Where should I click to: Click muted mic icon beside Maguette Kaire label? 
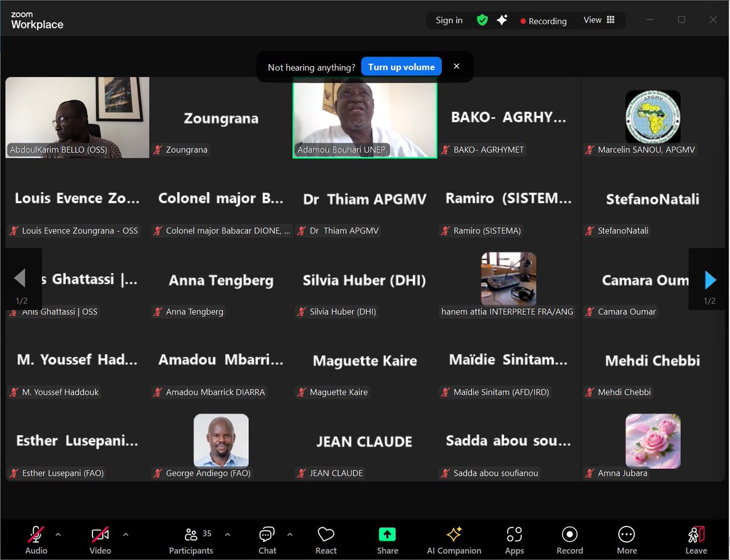coord(302,392)
